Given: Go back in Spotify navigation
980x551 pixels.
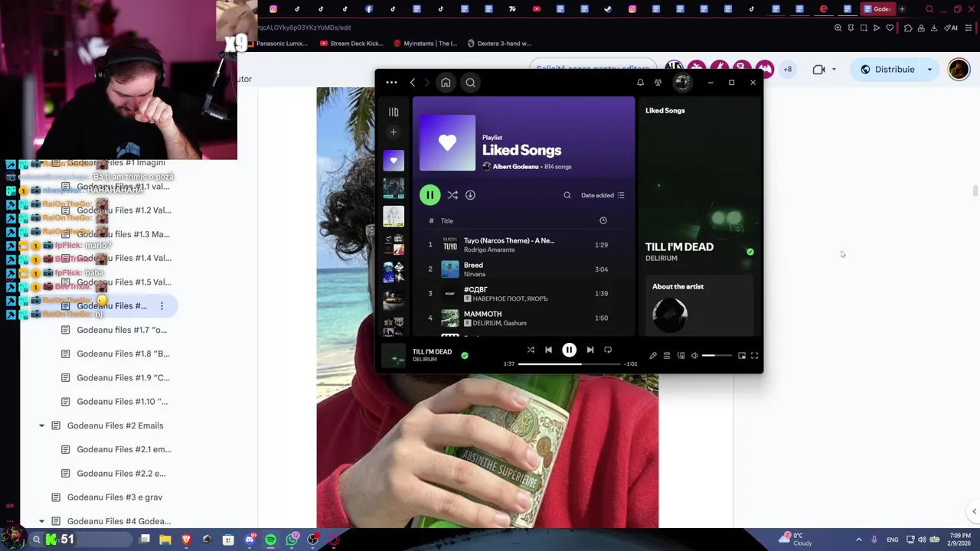Looking at the screenshot, I should pyautogui.click(x=413, y=83).
